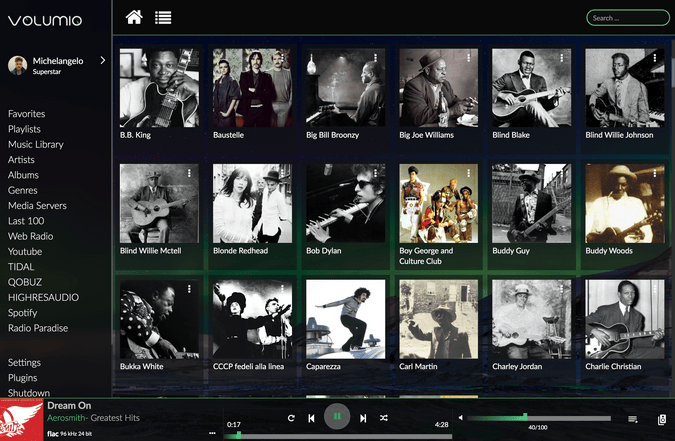The image size is (675, 441).
Task: Open the three-dot menu on Bob Dylan
Action: (x=376, y=174)
